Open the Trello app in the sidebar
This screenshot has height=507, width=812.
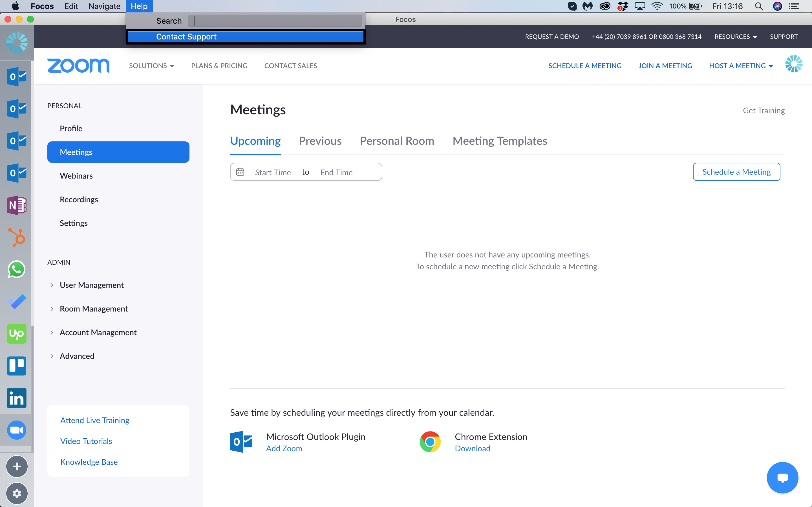[16, 366]
